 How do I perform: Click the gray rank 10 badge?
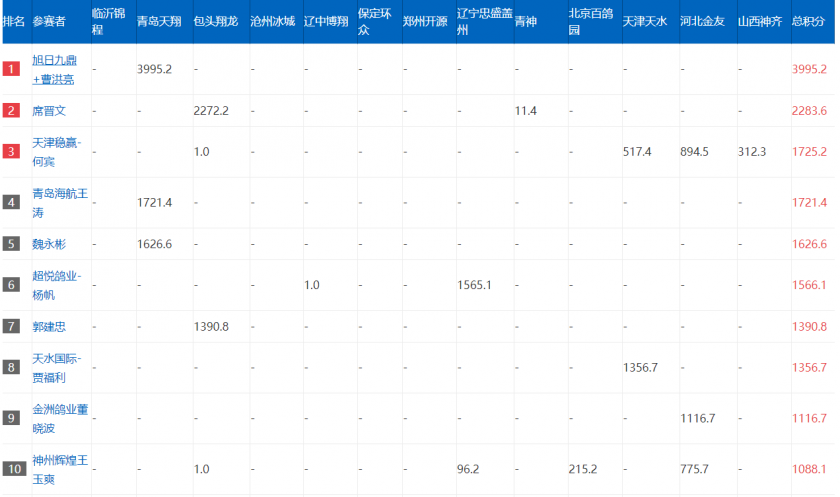click(14, 469)
